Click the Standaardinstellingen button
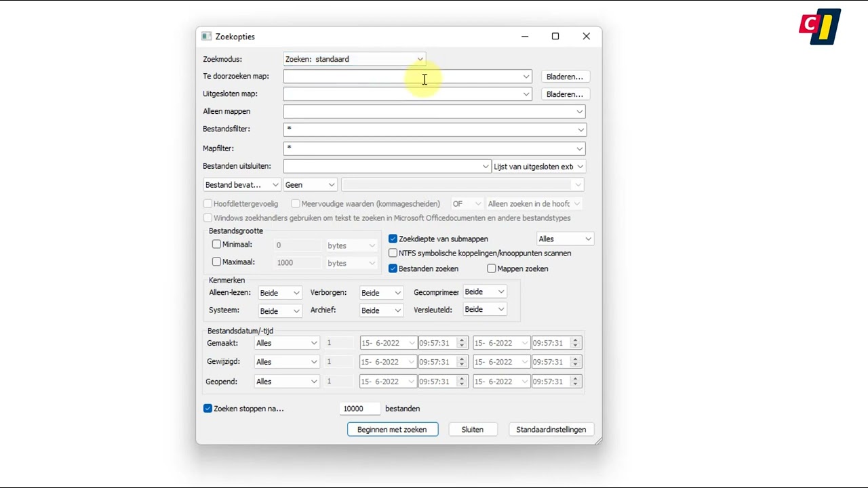The image size is (868, 488). 551,430
